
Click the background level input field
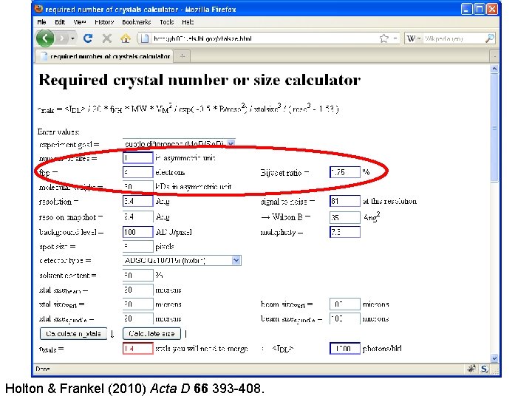(137, 232)
